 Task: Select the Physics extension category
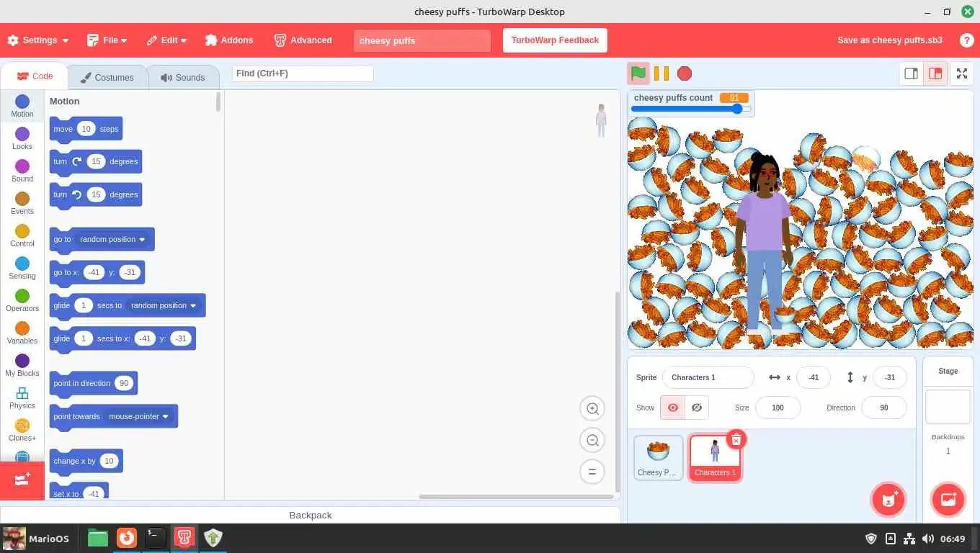click(x=22, y=398)
